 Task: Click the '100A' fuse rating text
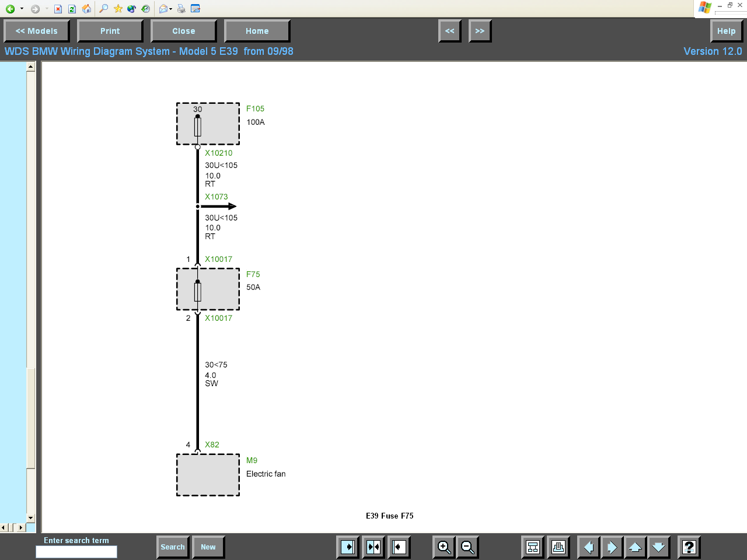[256, 122]
